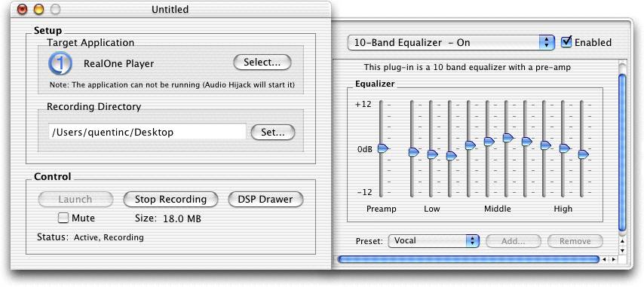Click the yellow minimize window button
Viewport: 644px width, 287px height.
pyautogui.click(x=38, y=9)
